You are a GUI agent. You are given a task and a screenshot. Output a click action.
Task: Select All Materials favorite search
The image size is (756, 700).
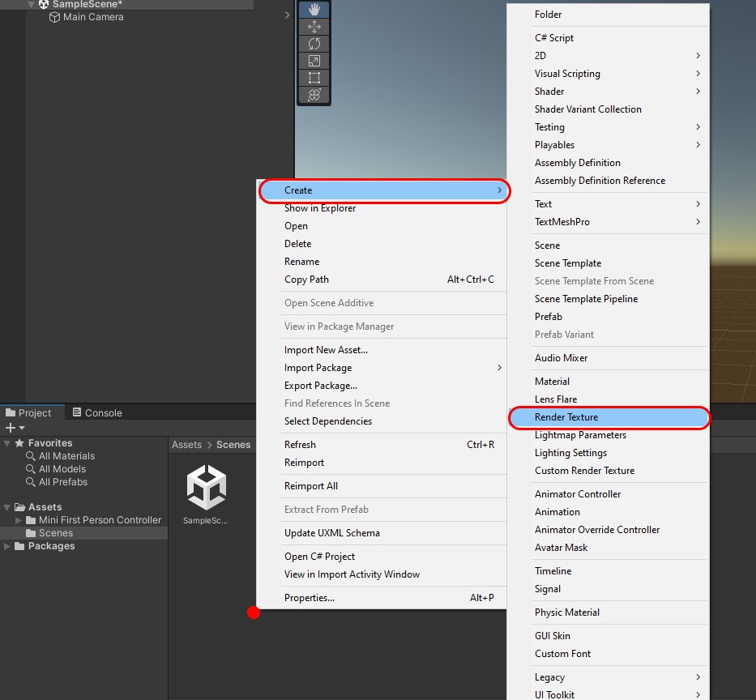[66, 456]
